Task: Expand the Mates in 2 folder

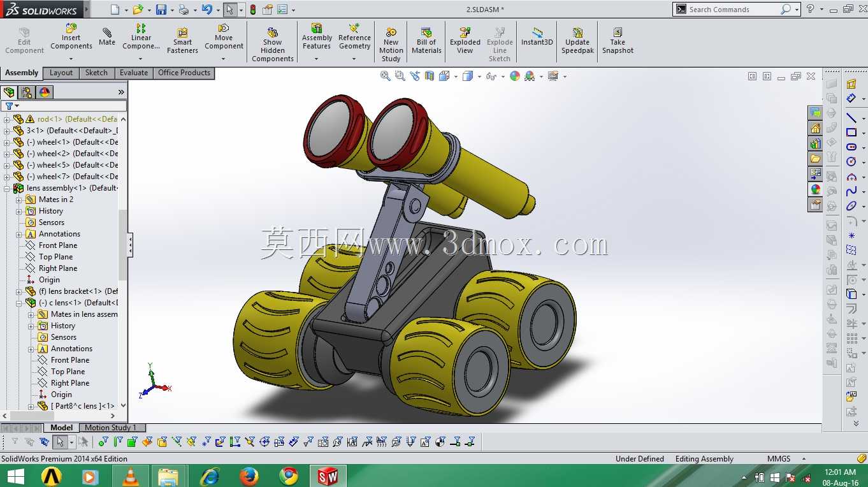Action: [19, 200]
